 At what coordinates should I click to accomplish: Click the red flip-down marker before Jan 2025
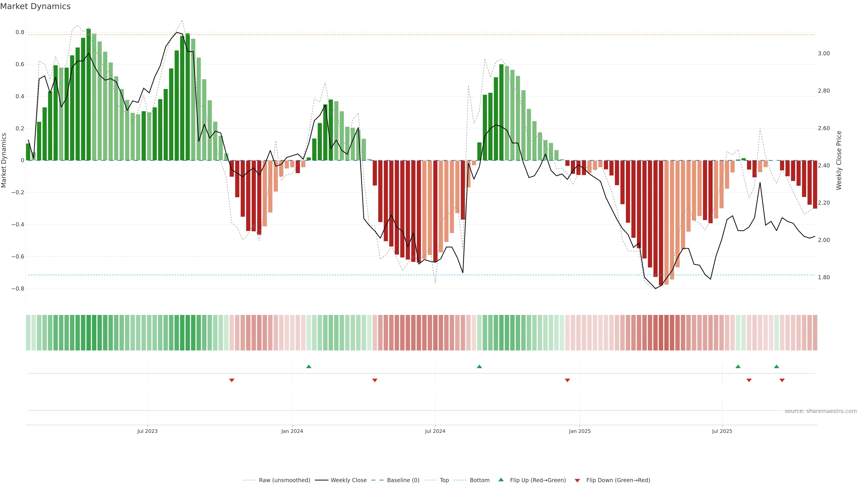point(567,380)
